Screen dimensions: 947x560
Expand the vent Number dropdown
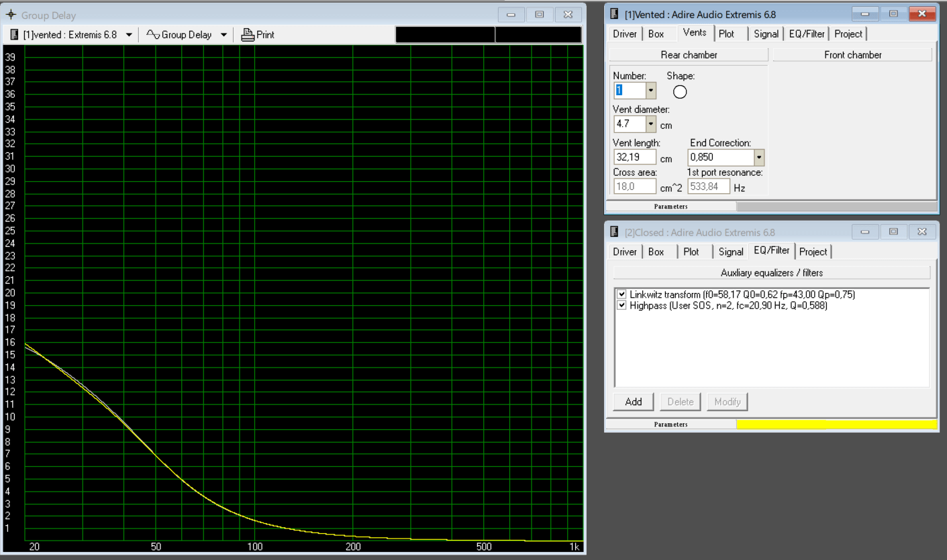point(651,90)
